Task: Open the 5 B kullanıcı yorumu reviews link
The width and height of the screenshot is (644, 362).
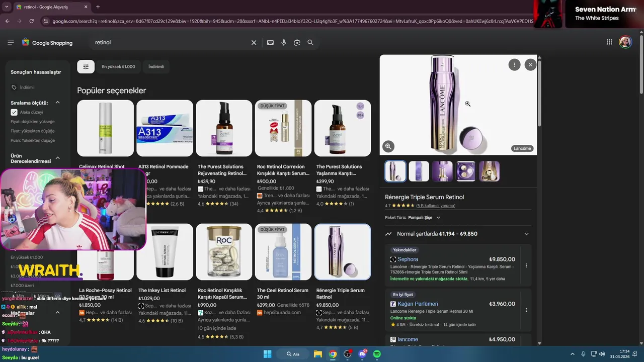Action: pyautogui.click(x=436, y=206)
